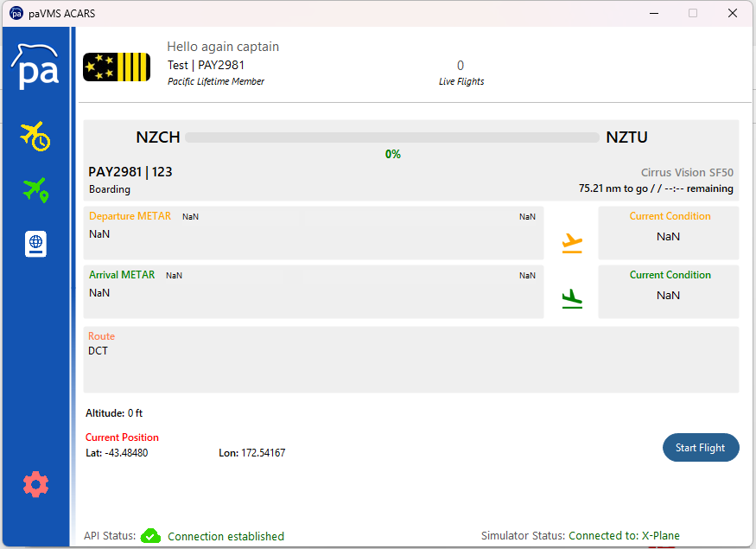Click the flight progress bar

[x=392, y=137]
